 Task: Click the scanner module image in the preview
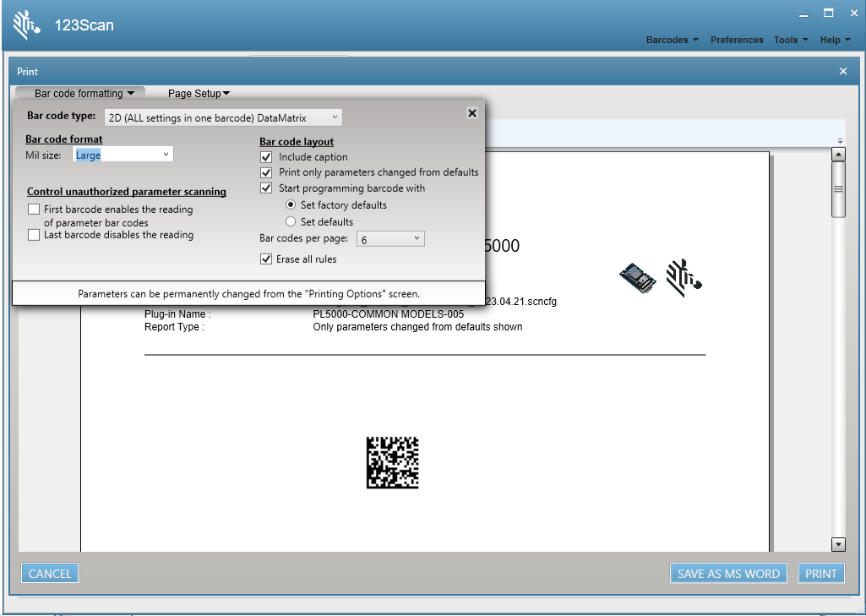[637, 277]
